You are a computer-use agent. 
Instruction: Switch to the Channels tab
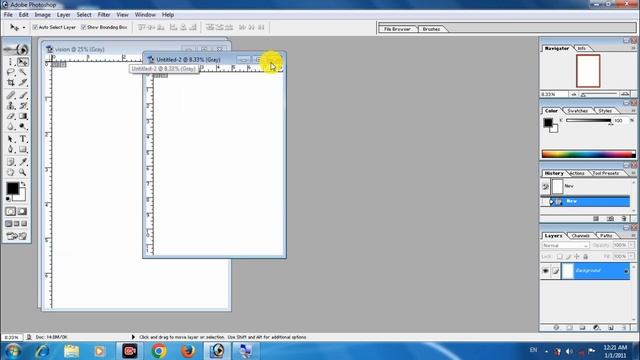point(580,236)
